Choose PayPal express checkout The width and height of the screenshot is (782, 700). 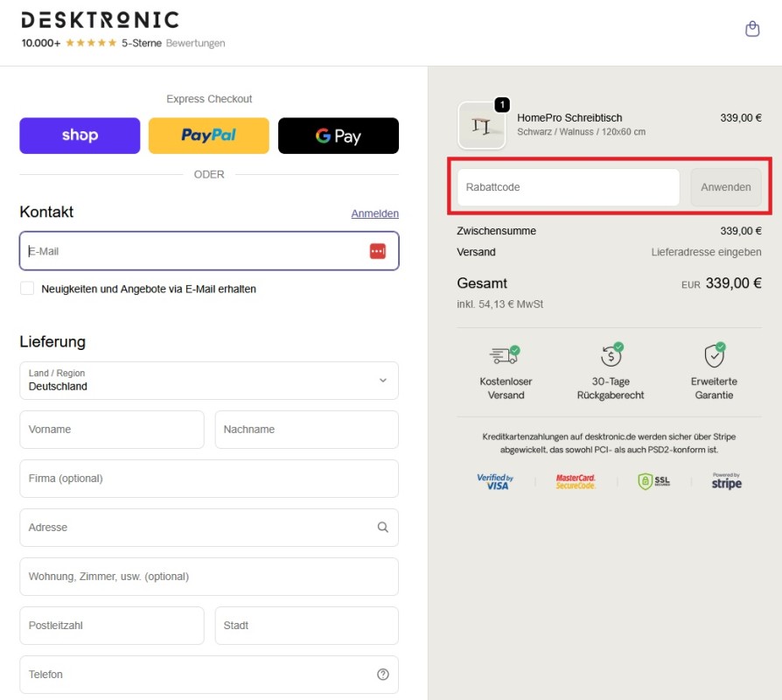click(x=208, y=136)
